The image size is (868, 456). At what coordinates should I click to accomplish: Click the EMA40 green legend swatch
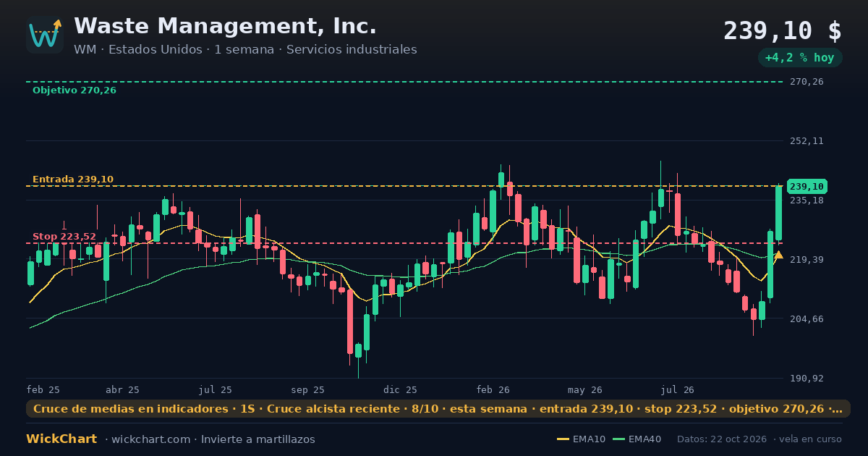[618, 439]
